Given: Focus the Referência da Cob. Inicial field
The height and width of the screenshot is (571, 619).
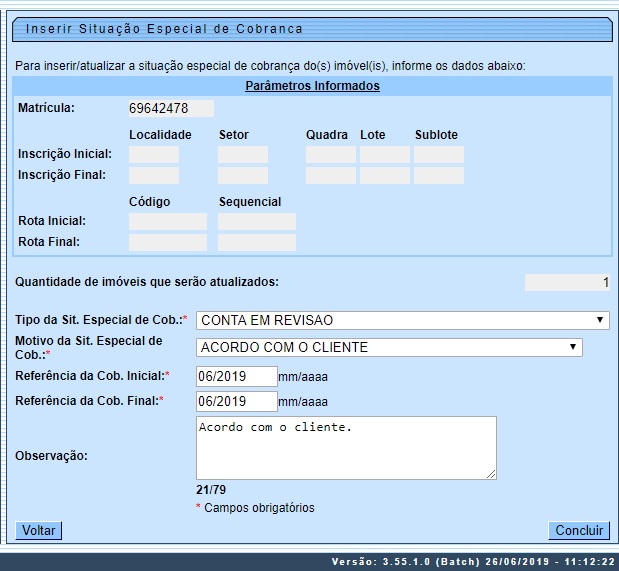Looking at the screenshot, I should (x=236, y=376).
